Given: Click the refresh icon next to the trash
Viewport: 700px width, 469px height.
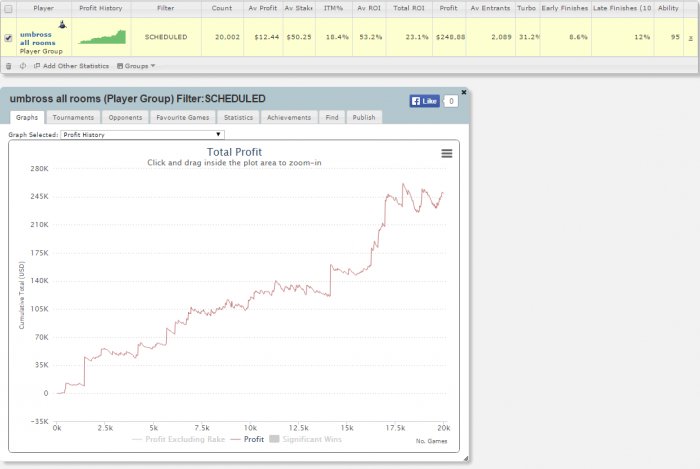Looking at the screenshot, I should click(x=23, y=66).
